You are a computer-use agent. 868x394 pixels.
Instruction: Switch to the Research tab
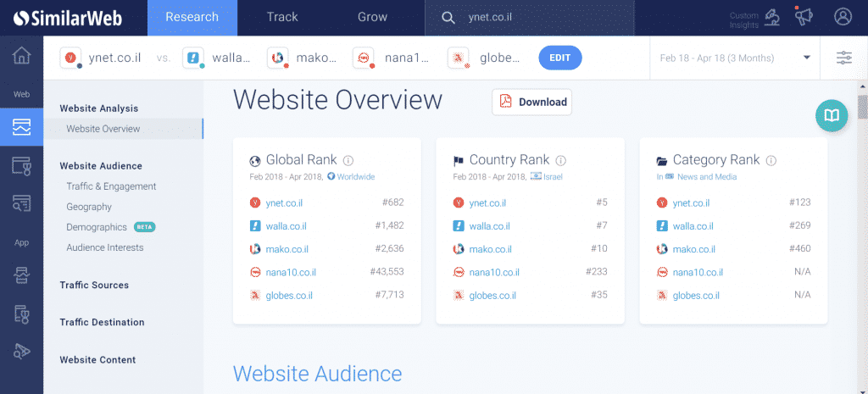click(x=192, y=18)
